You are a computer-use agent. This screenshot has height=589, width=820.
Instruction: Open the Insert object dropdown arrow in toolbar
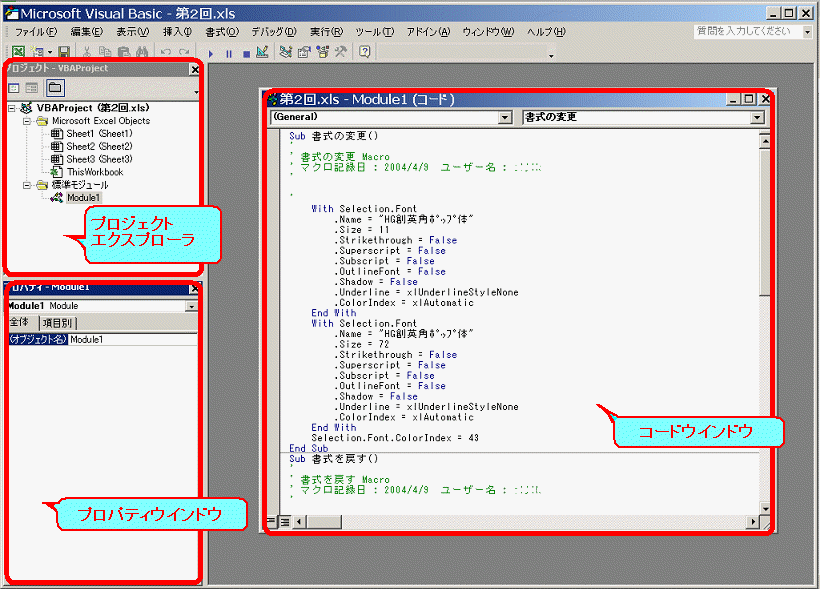(50, 52)
